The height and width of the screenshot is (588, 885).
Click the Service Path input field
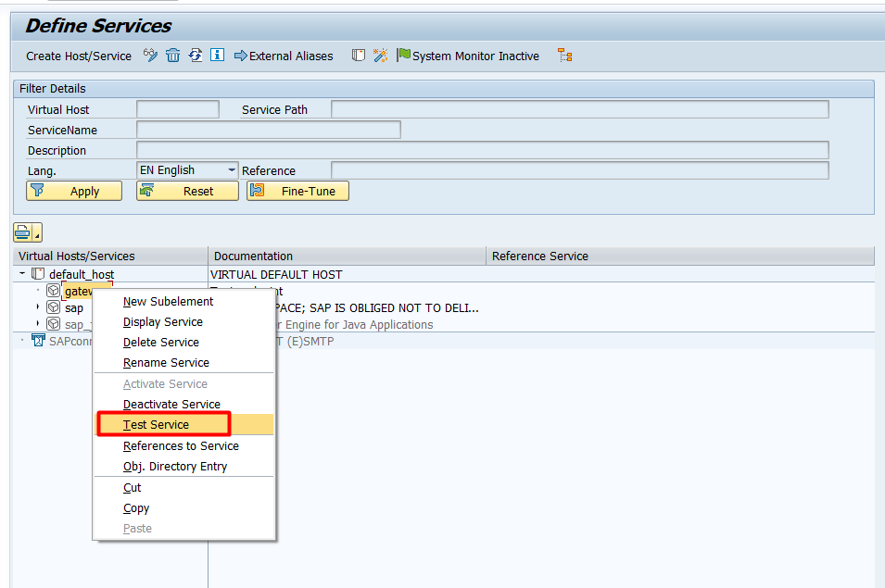pos(579,109)
